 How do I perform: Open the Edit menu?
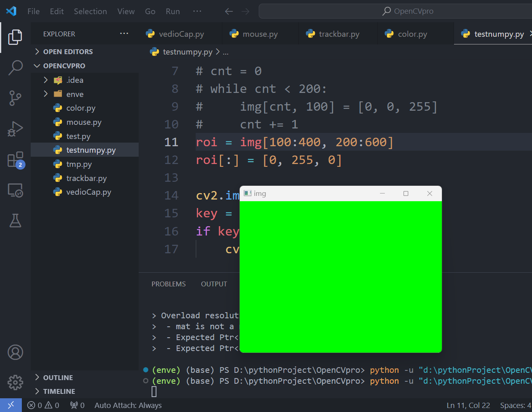point(57,11)
